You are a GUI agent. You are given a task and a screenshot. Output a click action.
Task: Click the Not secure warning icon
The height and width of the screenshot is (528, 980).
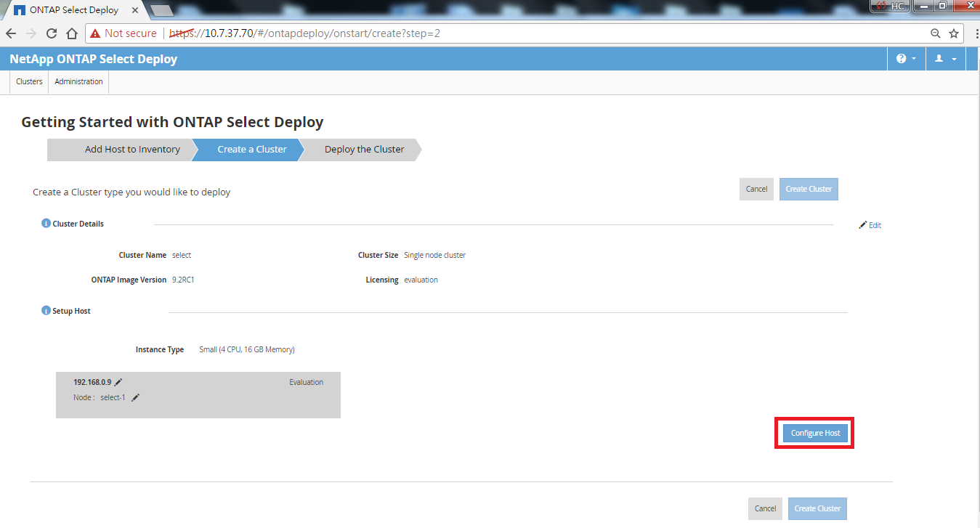click(x=95, y=33)
